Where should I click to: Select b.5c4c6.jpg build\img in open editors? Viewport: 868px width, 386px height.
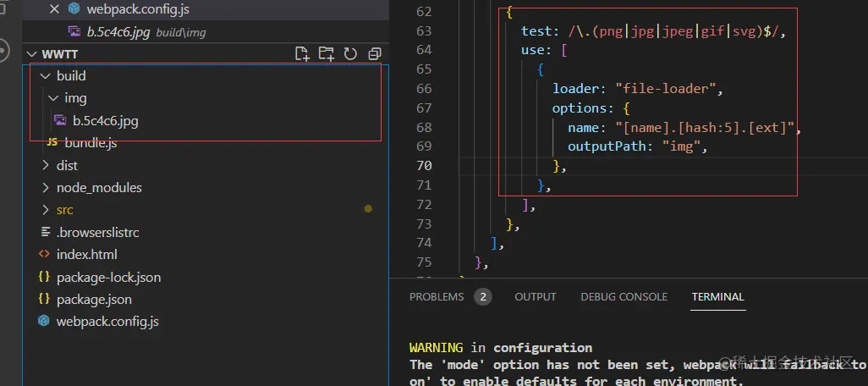(x=146, y=32)
